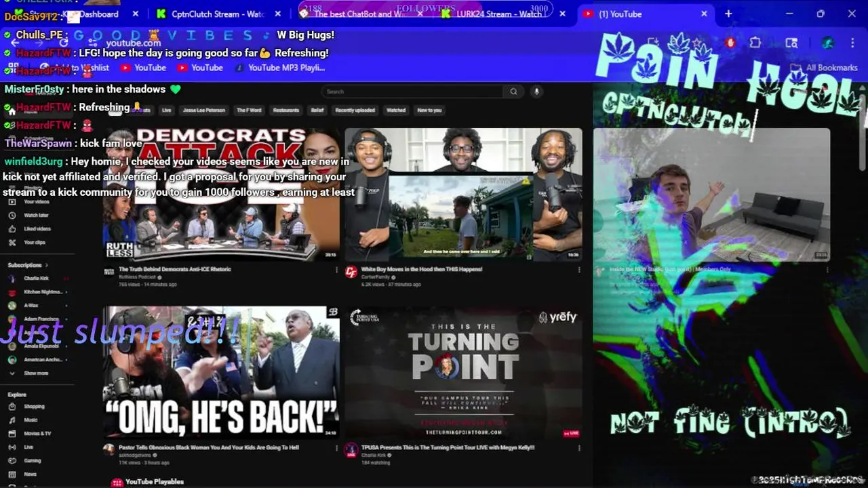Image resolution: width=868 pixels, height=488 pixels.
Task: Filter by Jesse Lee Peterson chip
Action: pyautogui.click(x=203, y=110)
